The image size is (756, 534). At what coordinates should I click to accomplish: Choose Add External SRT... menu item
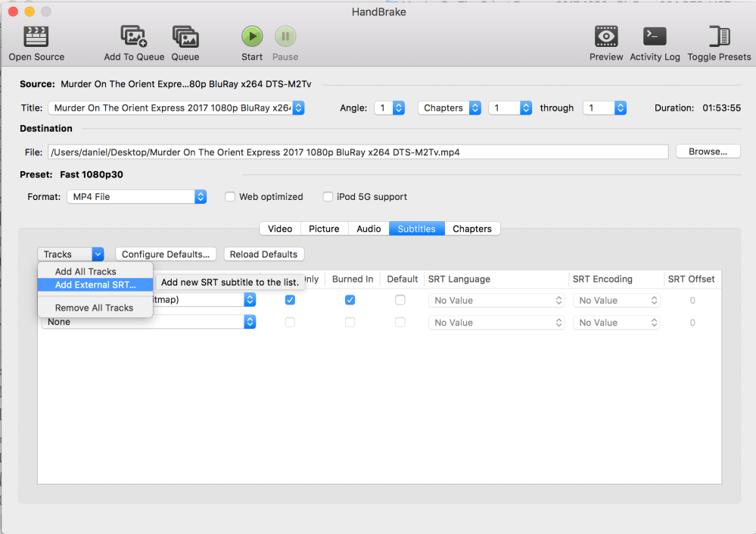[95, 285]
